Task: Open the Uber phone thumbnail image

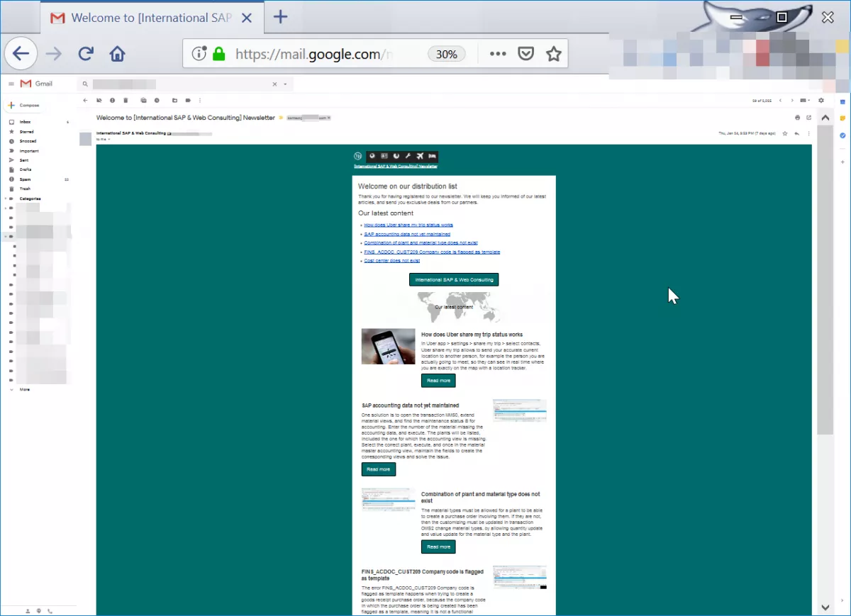Action: click(x=388, y=347)
